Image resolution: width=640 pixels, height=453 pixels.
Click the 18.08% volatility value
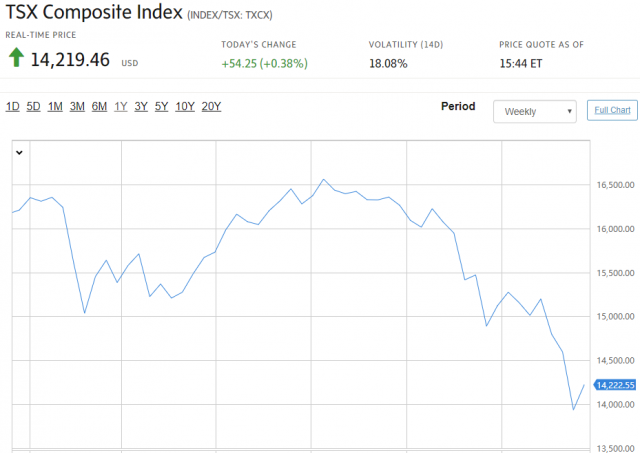click(389, 63)
